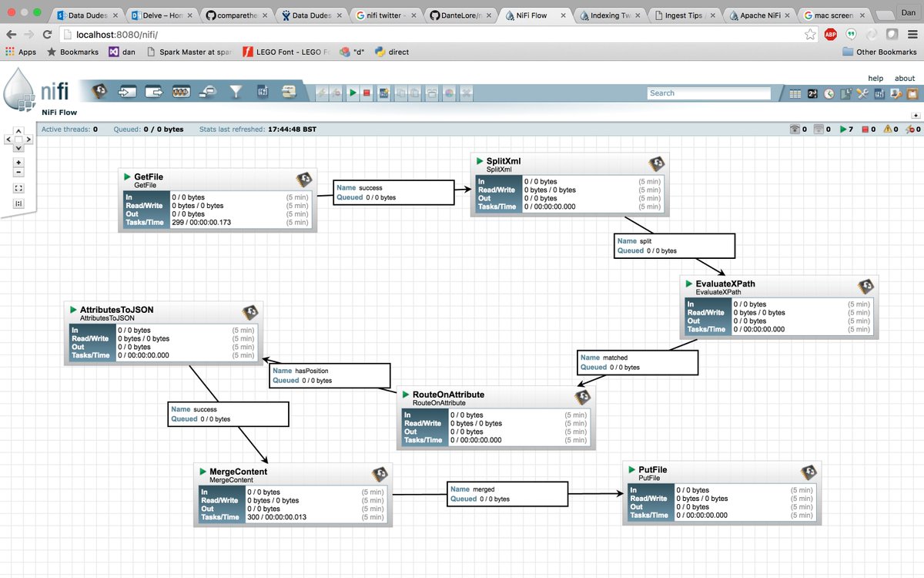The height and width of the screenshot is (578, 924).
Task: Click the browser back arrow
Action: [11, 35]
